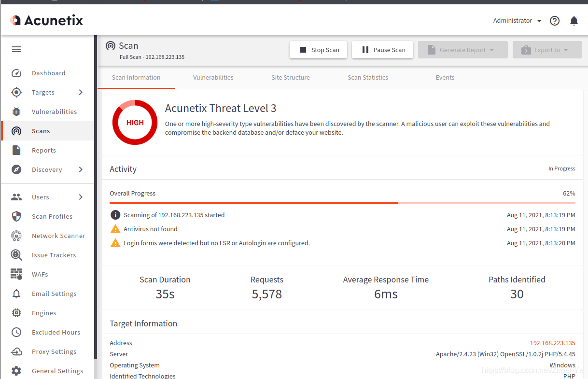Viewport: 588px width, 379px height.
Task: Open Excluded Hours menu label
Action: point(56,332)
